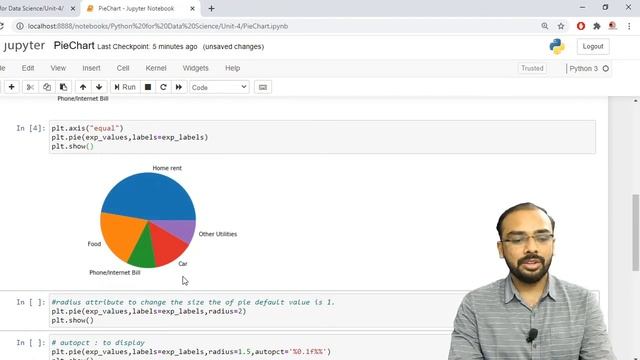Restart kernel and run all icon
The width and height of the screenshot is (640, 360).
point(179,87)
